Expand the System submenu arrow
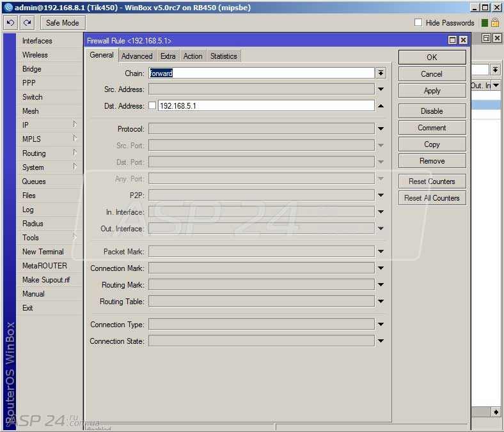504x432 pixels. (x=75, y=167)
